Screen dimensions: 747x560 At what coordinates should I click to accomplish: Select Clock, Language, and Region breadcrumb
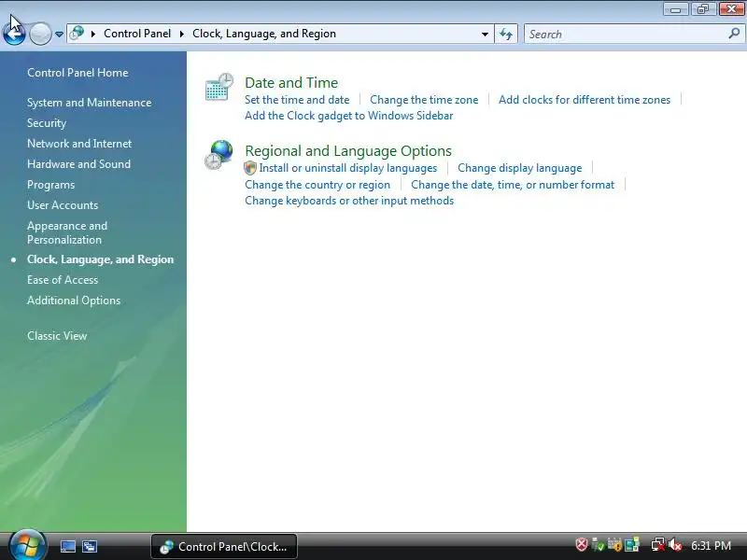tap(264, 34)
